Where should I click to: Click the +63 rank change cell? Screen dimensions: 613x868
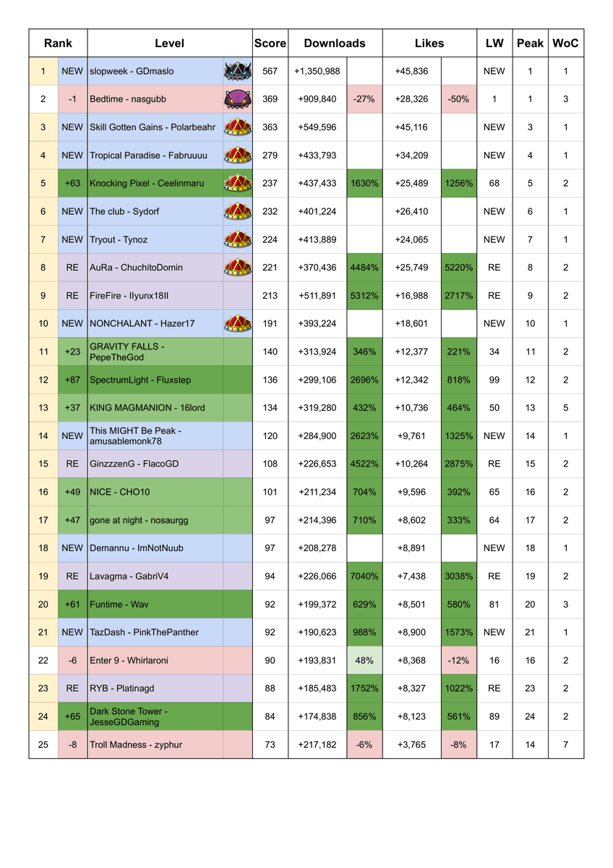pyautogui.click(x=72, y=183)
